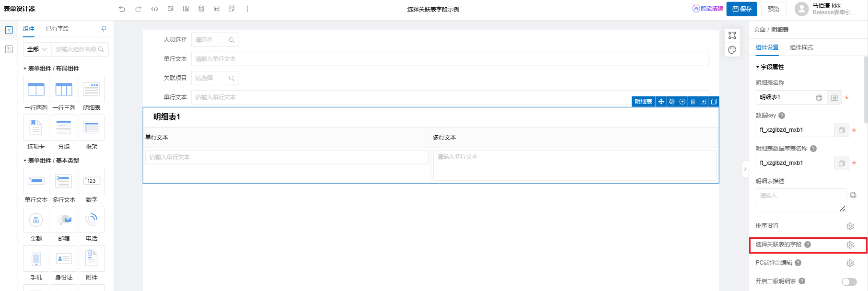Screen dimensions: 868x291
Task: Click the 明细表描述 text area
Action: 801,200
